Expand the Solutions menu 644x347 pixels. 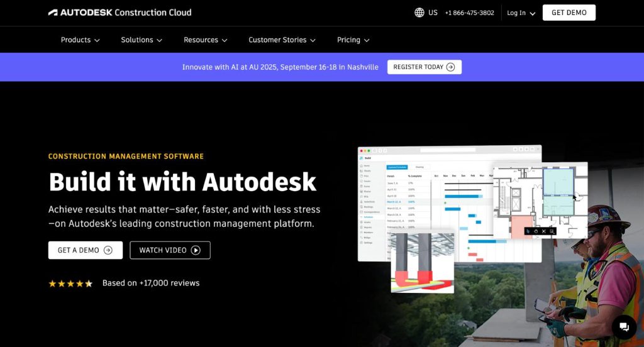point(142,40)
